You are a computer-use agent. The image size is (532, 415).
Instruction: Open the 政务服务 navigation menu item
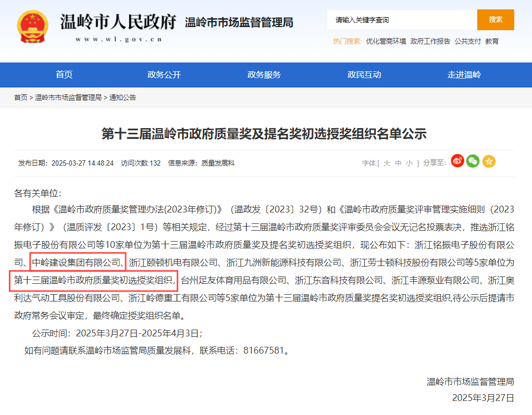[264, 74]
